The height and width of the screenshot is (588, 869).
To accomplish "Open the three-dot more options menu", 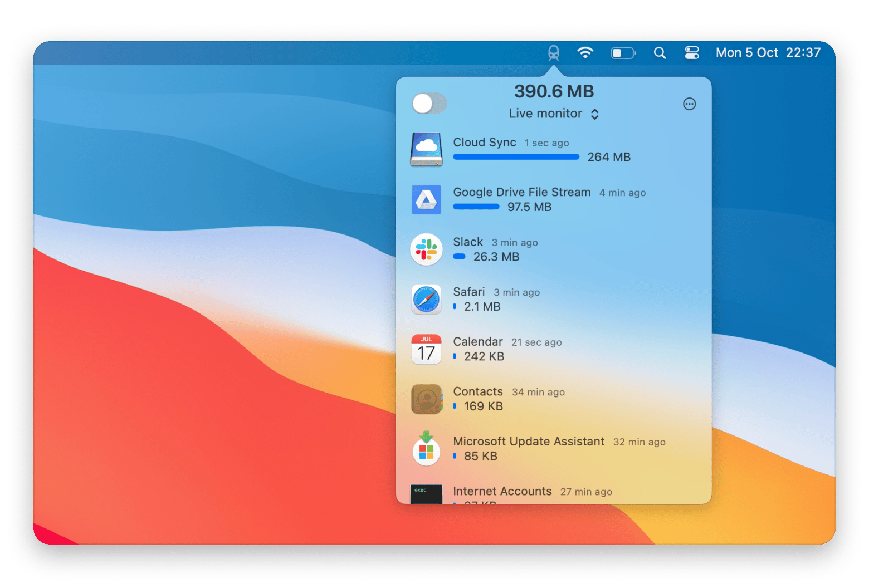I will 689,104.
